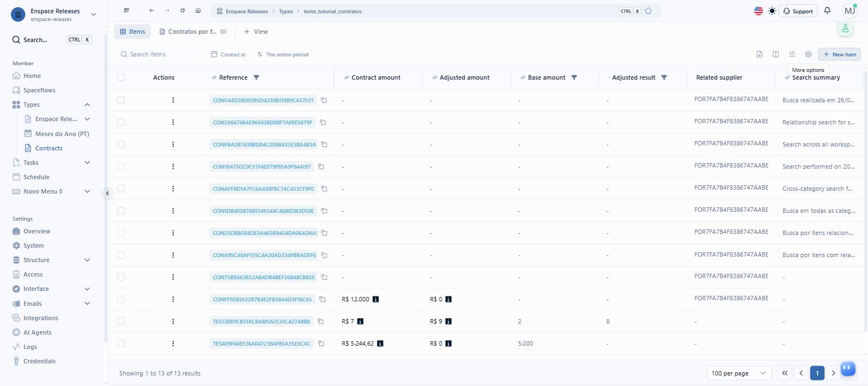
Task: Open The entire period filter
Action: point(282,54)
